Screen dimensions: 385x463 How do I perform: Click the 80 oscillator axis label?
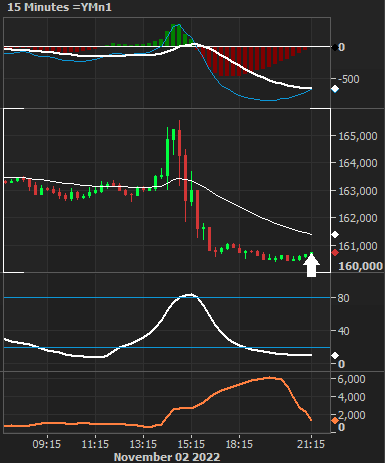pyautogui.click(x=343, y=298)
